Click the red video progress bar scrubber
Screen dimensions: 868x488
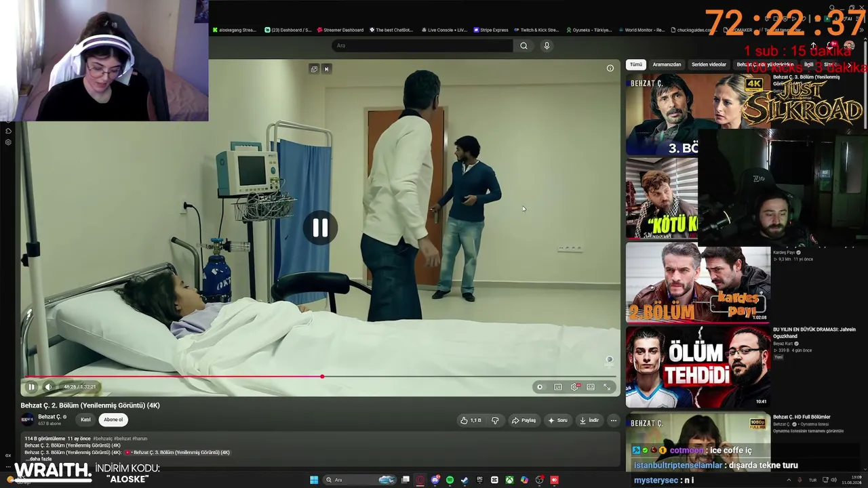[322, 376]
